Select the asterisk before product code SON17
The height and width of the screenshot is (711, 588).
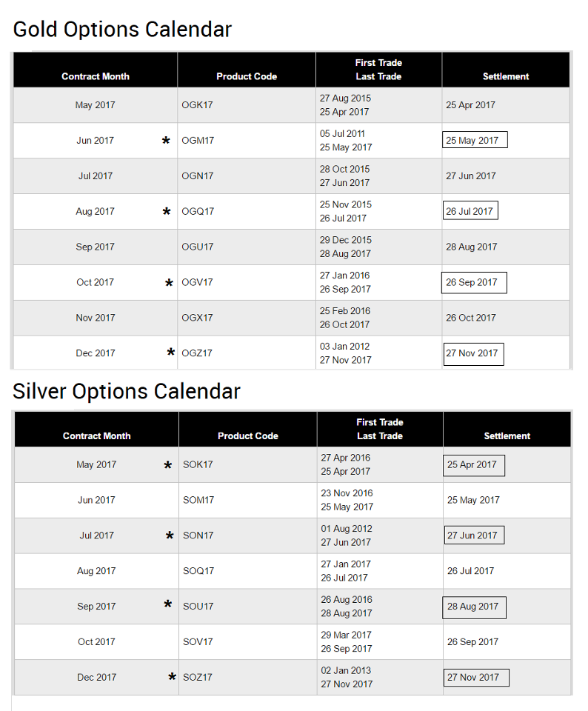[170, 536]
